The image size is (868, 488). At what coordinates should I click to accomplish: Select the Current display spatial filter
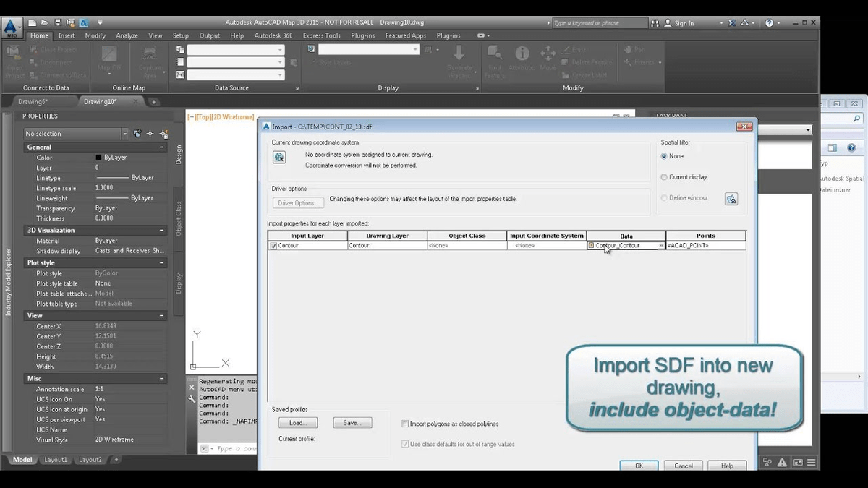pyautogui.click(x=664, y=177)
